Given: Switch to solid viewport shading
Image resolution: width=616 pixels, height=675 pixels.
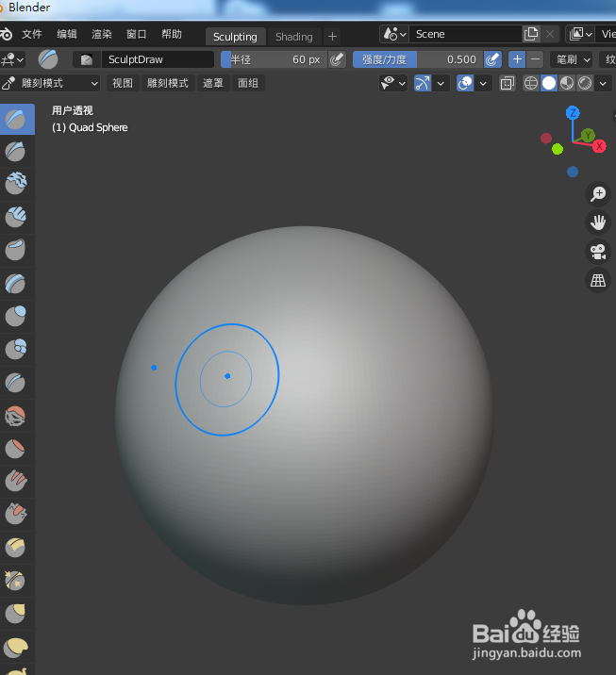Looking at the screenshot, I should click(x=549, y=83).
